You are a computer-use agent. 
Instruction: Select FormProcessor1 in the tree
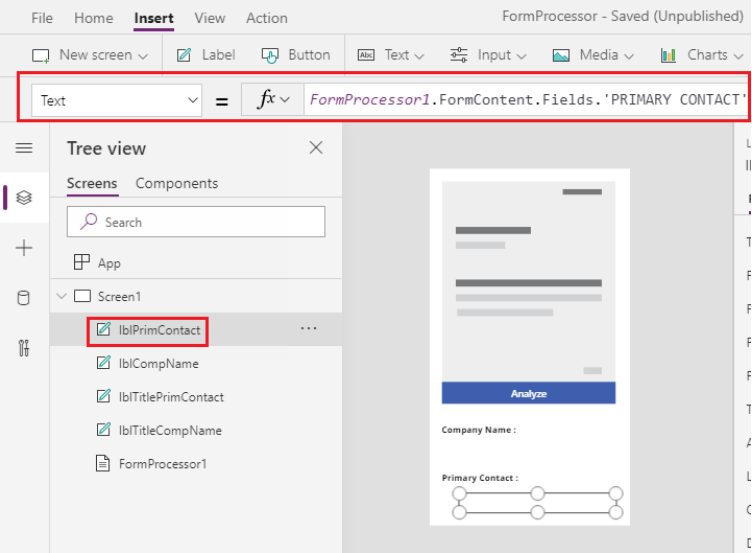(x=163, y=464)
